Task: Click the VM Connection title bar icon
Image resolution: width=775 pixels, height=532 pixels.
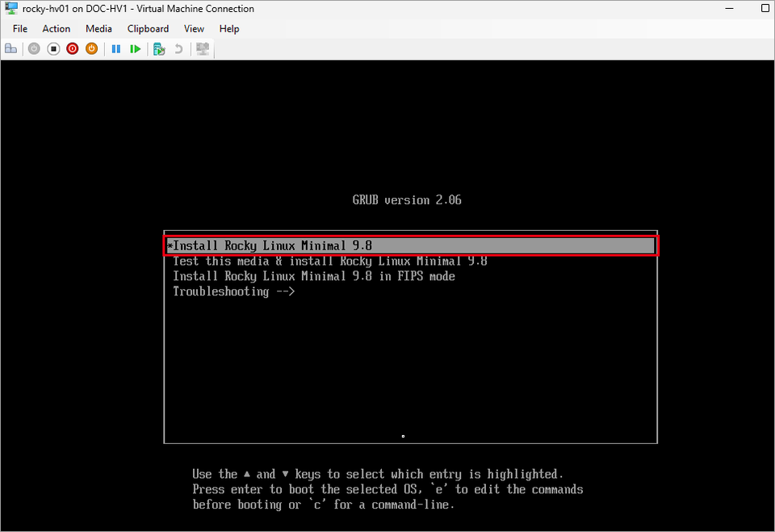Action: coord(10,8)
